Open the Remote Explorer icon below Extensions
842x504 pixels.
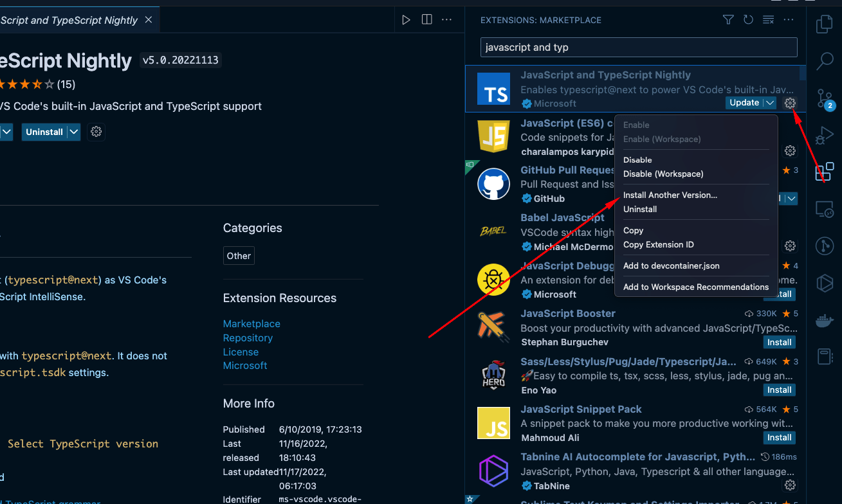pyautogui.click(x=824, y=209)
